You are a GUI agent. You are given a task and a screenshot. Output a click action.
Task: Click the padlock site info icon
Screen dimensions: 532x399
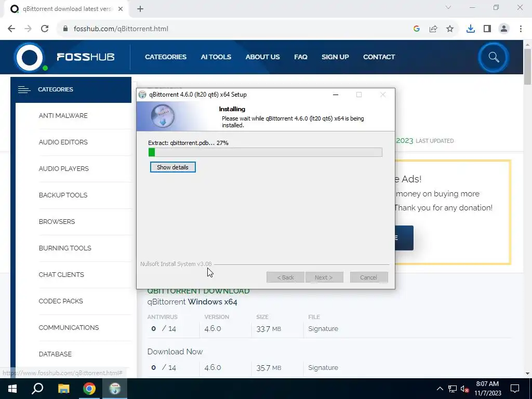click(x=65, y=29)
